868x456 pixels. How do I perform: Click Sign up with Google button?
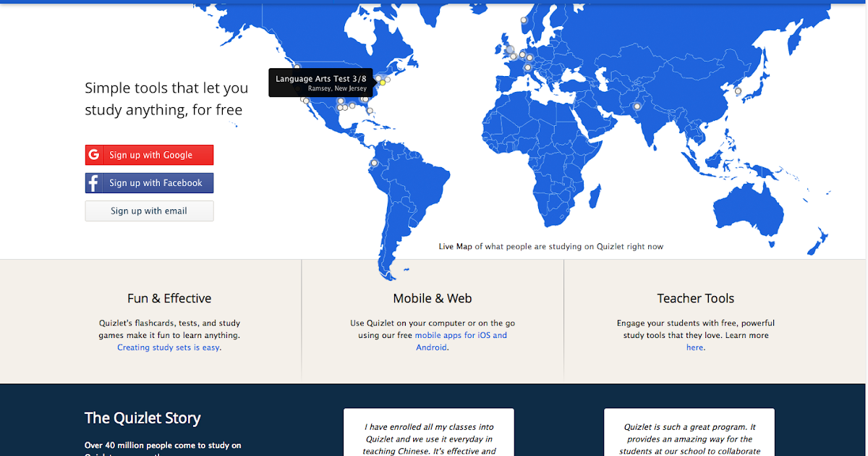pyautogui.click(x=149, y=155)
